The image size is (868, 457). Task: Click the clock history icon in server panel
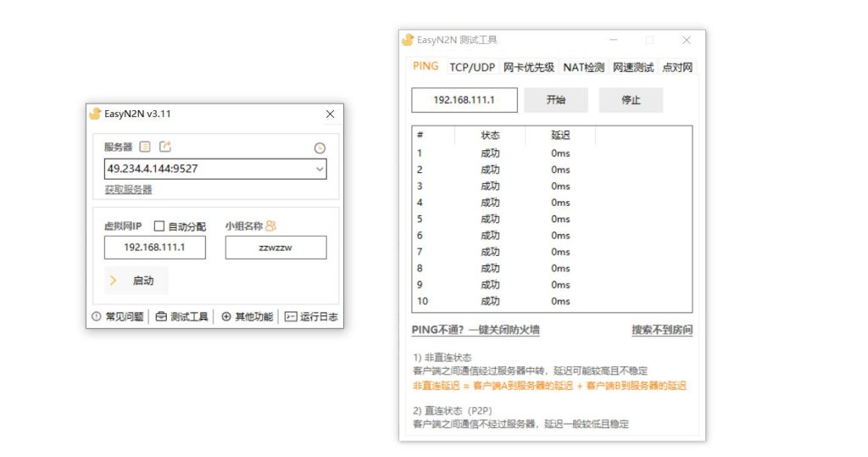coord(320,148)
